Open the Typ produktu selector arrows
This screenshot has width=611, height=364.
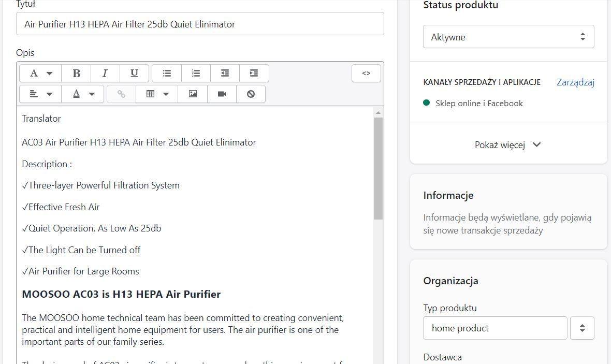(582, 328)
